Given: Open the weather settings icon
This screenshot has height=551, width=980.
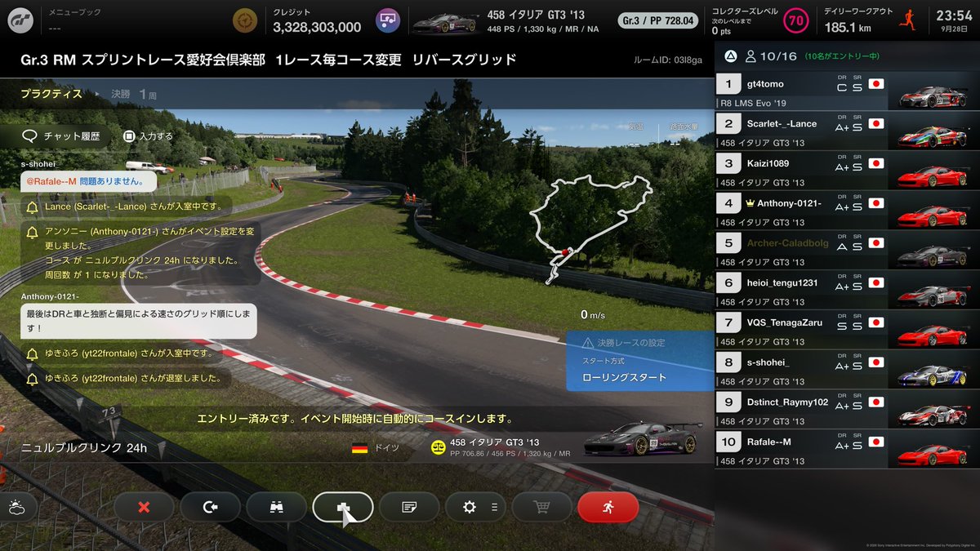Looking at the screenshot, I should tap(16, 508).
